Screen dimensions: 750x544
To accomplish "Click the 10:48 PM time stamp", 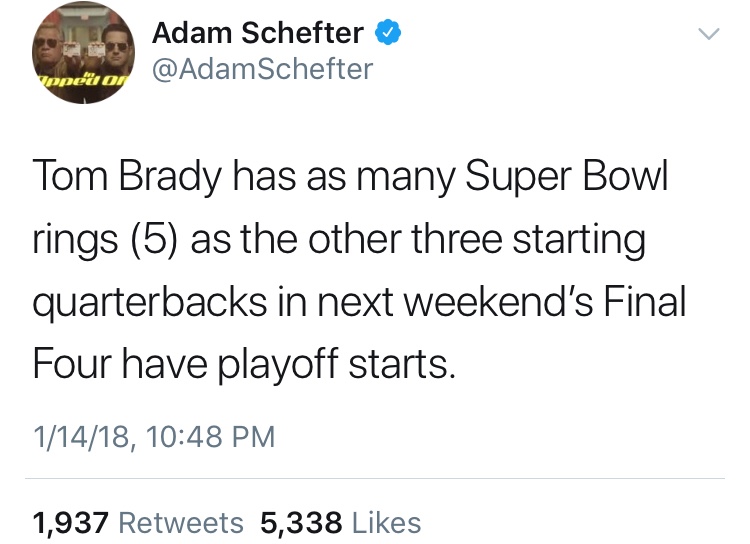I will coord(210,437).
